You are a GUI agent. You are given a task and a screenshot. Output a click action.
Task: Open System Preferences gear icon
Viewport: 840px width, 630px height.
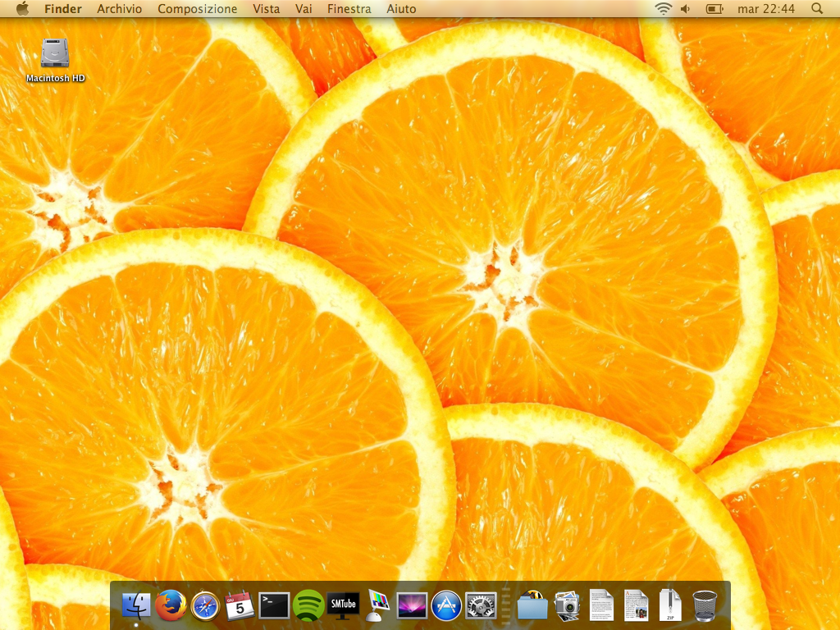tap(481, 605)
